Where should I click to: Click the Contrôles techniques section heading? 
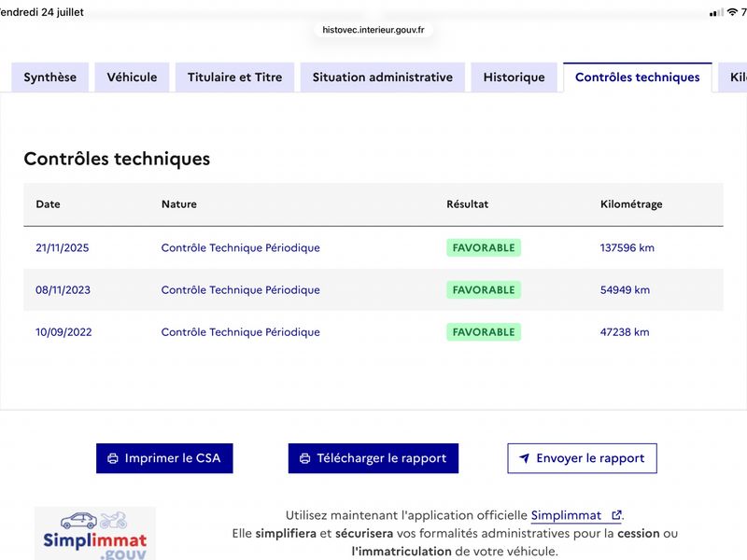[x=117, y=159]
